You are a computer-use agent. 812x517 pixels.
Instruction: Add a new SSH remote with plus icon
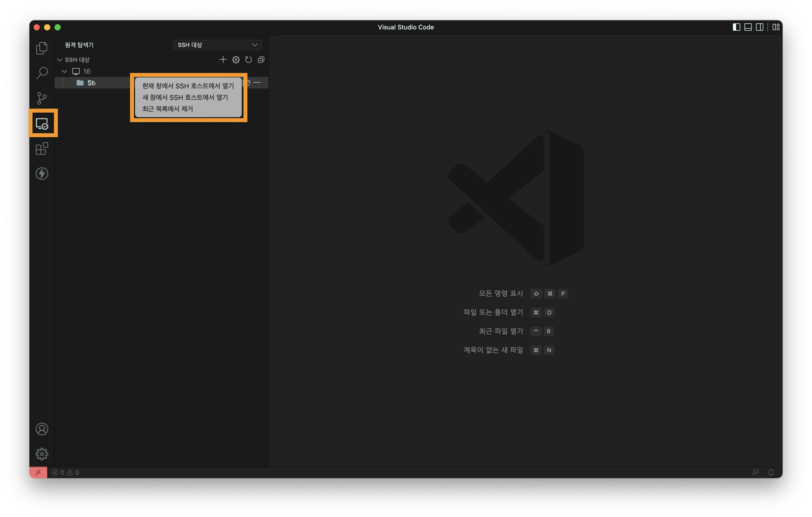223,59
